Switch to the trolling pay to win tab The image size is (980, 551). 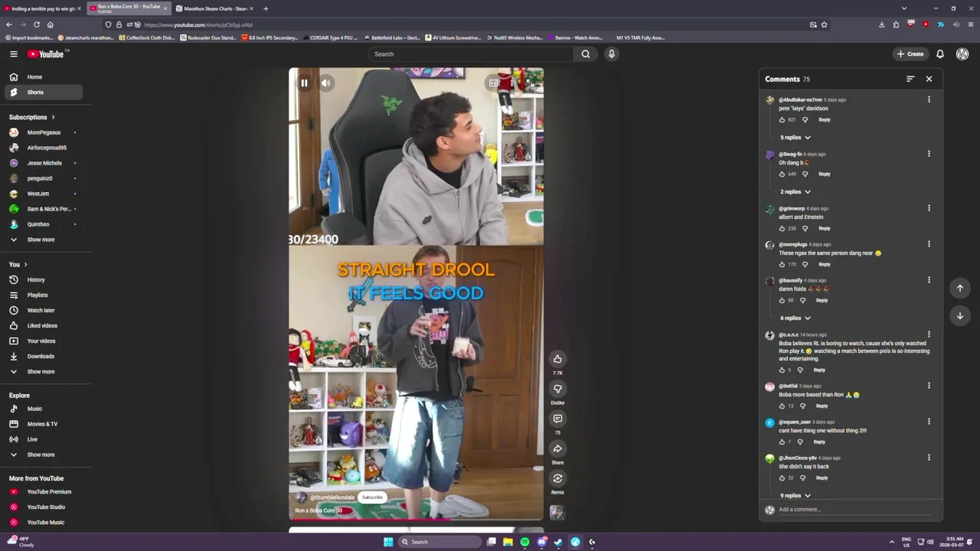point(43,8)
